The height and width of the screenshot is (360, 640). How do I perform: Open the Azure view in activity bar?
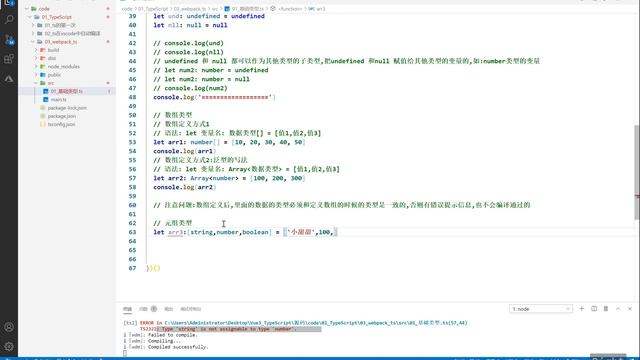pyautogui.click(x=9, y=78)
